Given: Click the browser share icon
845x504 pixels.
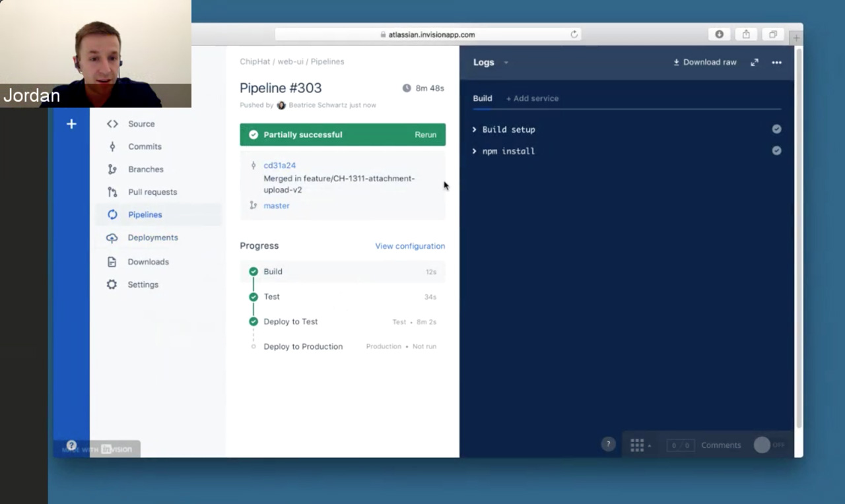Looking at the screenshot, I should [746, 34].
